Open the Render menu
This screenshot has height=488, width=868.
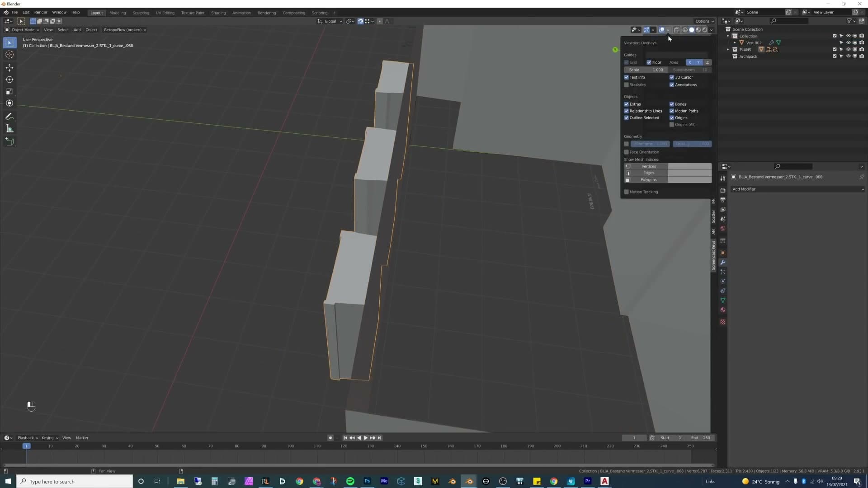coord(41,12)
